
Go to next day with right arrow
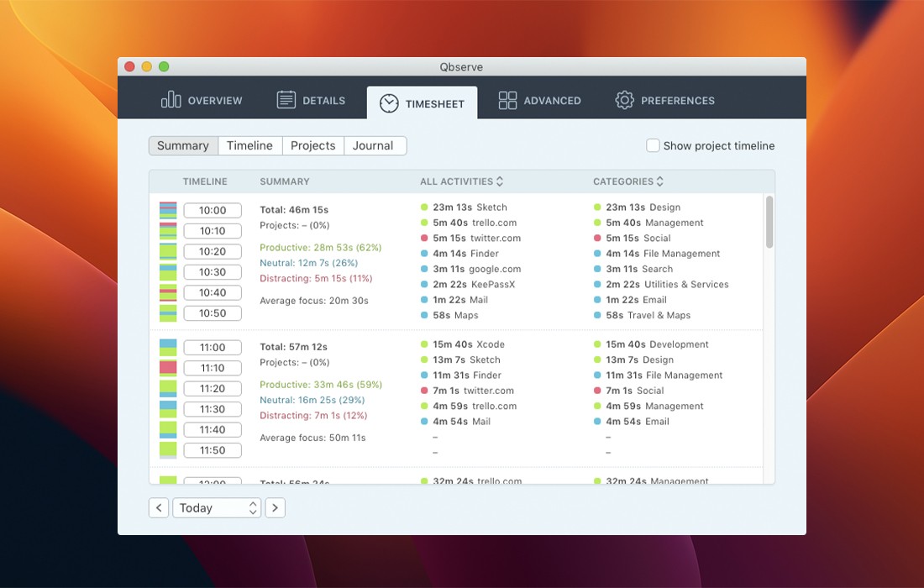276,507
